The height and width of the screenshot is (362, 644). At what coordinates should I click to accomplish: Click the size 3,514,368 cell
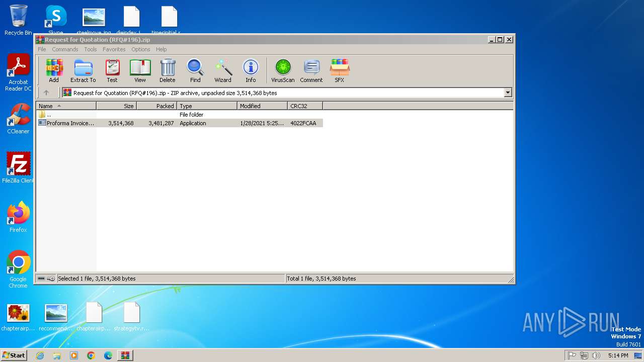[x=121, y=123]
